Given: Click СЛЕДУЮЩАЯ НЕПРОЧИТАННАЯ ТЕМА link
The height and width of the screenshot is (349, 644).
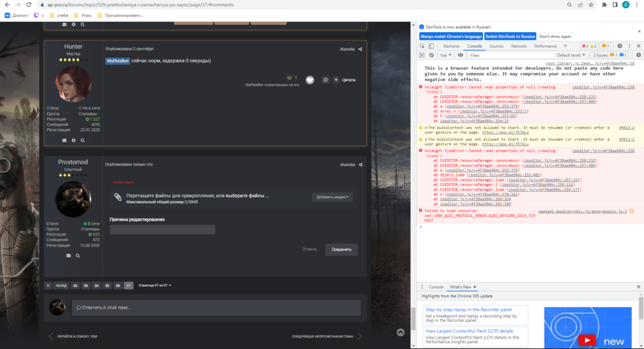Looking at the screenshot, I should pos(323,336).
